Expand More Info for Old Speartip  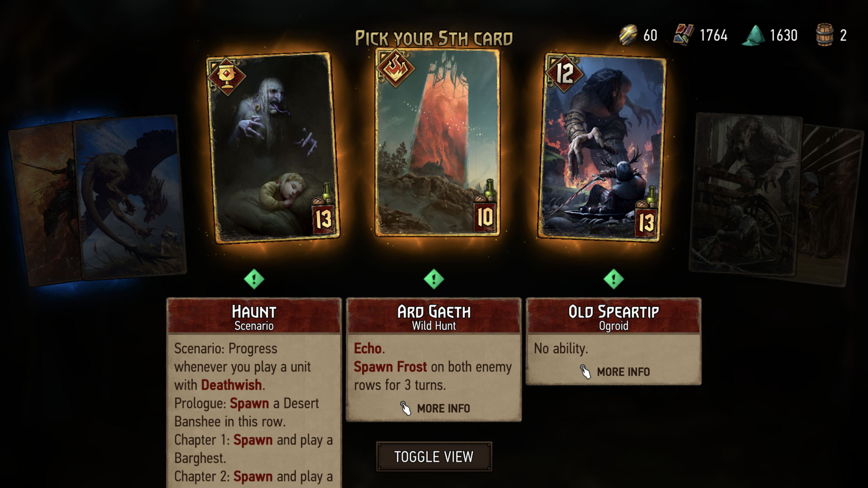(614, 371)
